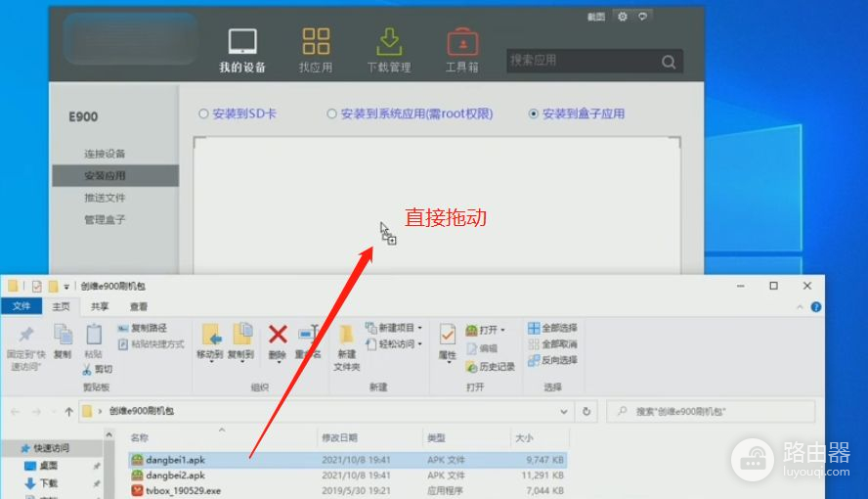This screenshot has width=868, height=499.
Task: Click the back navigation arrow
Action: [16, 412]
